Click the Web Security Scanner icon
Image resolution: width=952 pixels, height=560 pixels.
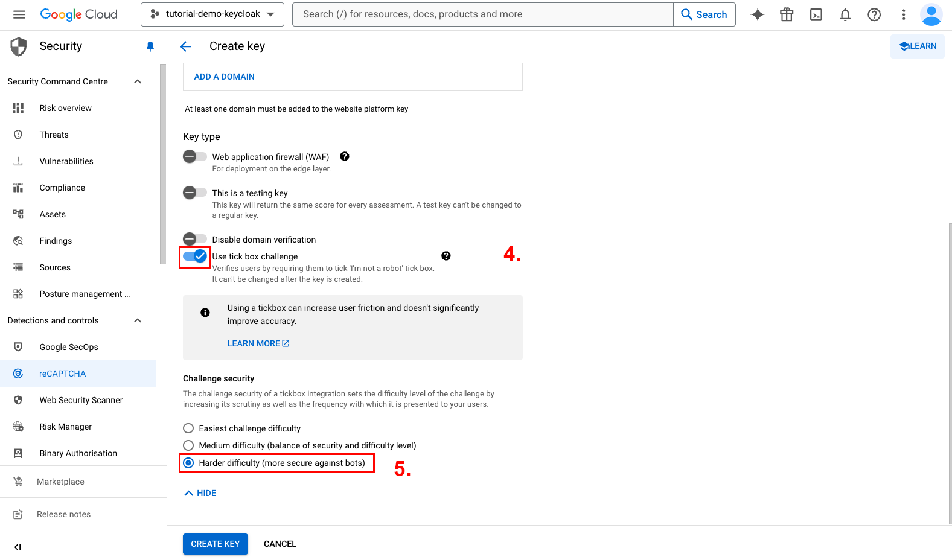pos(18,400)
